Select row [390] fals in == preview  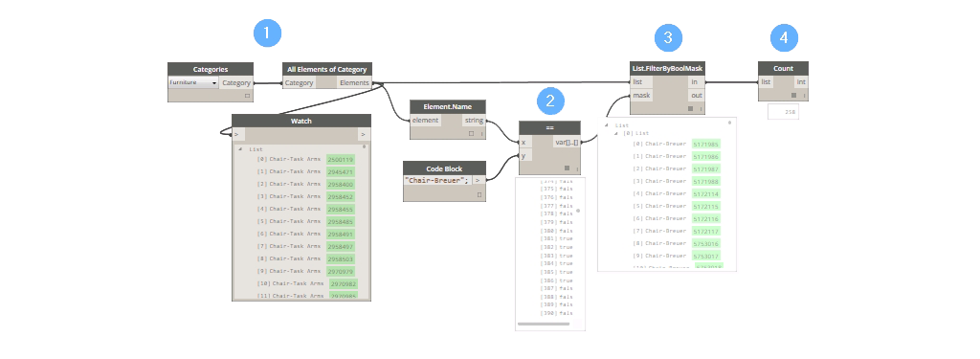pyautogui.click(x=556, y=313)
